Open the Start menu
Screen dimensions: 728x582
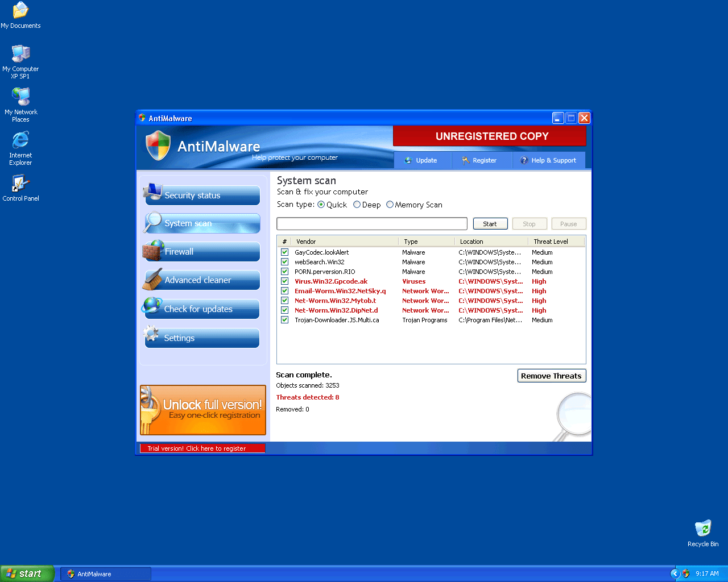(27, 573)
